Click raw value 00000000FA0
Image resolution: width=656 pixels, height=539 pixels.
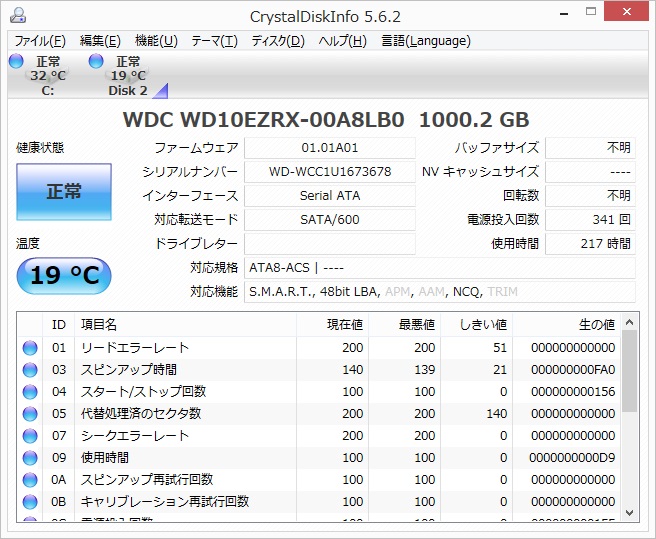(x=573, y=370)
